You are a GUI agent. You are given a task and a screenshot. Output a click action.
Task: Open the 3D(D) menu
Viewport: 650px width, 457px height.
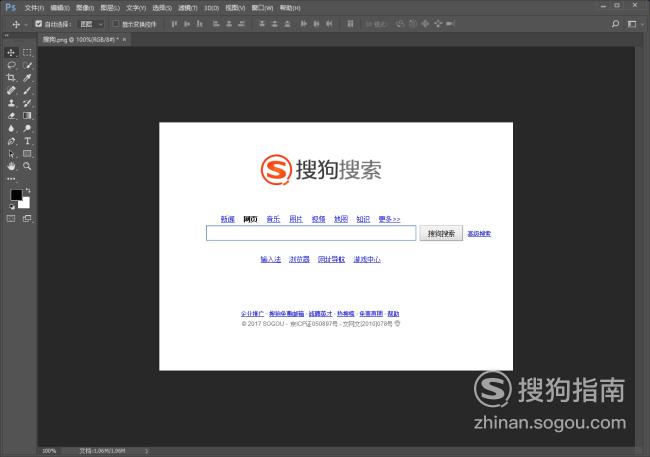[x=212, y=8]
